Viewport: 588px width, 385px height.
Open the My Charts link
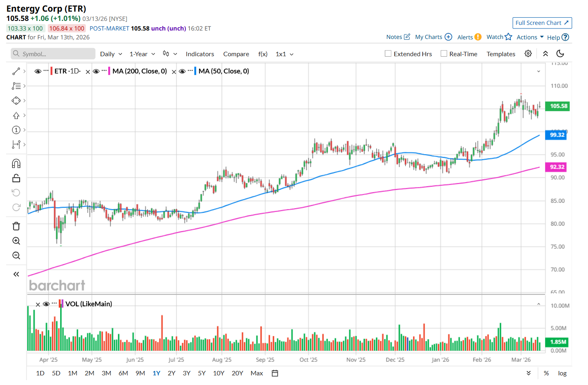[x=433, y=37]
